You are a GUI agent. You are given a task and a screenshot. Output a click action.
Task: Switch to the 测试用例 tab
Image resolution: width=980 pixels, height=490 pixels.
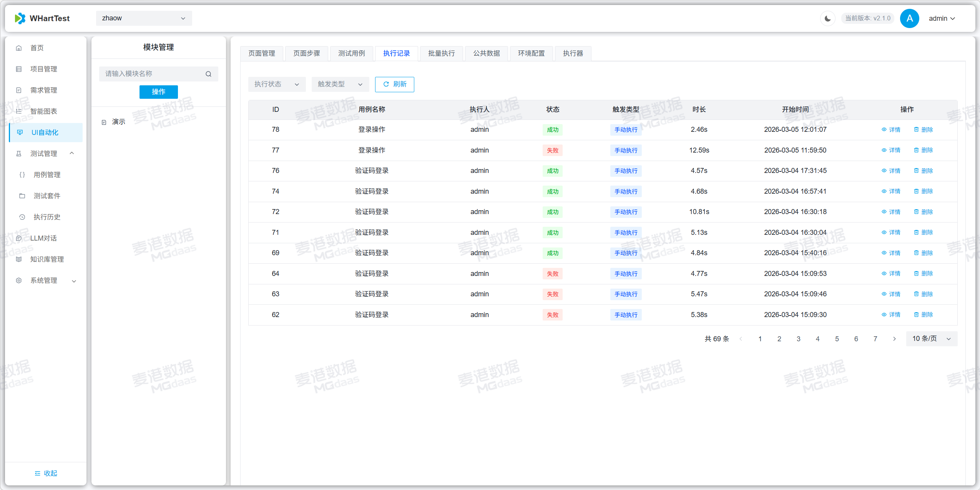[351, 53]
